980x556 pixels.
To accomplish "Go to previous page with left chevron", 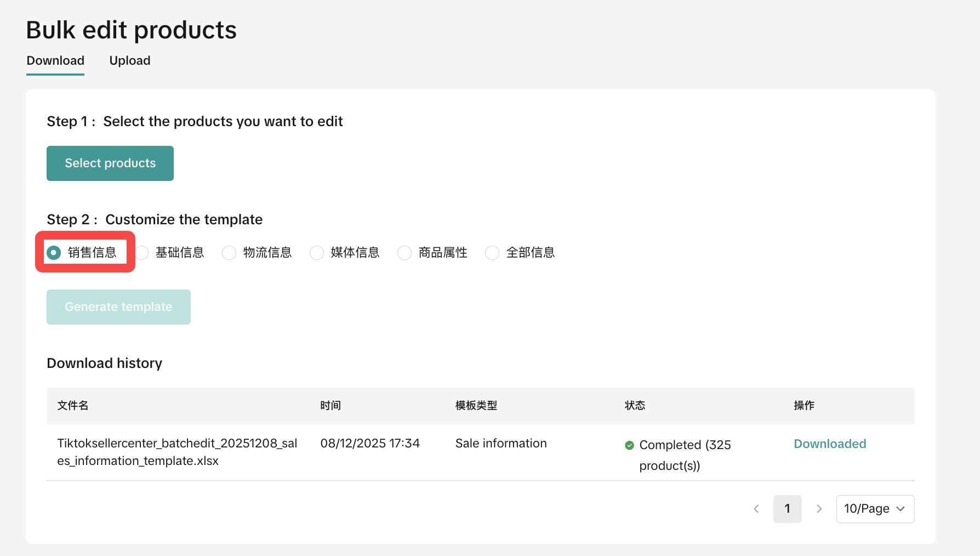I will (756, 509).
